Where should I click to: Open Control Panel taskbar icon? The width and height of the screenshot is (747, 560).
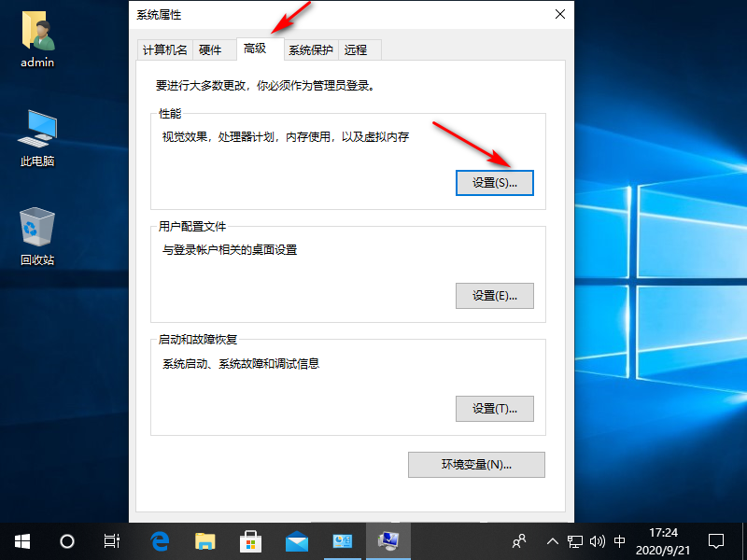(342, 541)
